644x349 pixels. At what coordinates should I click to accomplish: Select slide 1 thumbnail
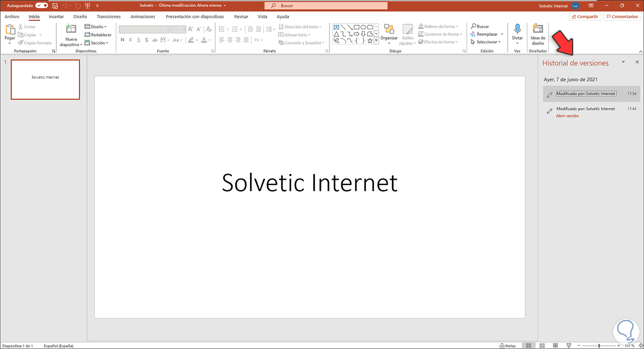pyautogui.click(x=45, y=79)
